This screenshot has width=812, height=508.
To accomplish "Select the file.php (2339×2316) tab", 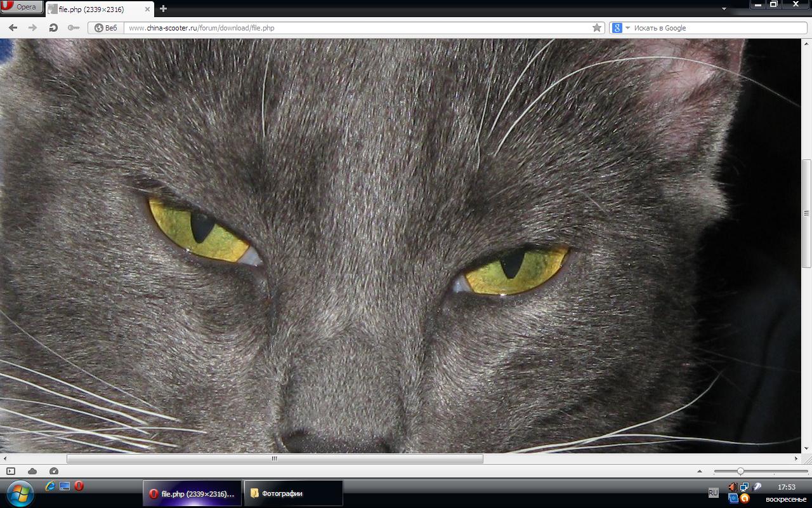I will pos(95,10).
